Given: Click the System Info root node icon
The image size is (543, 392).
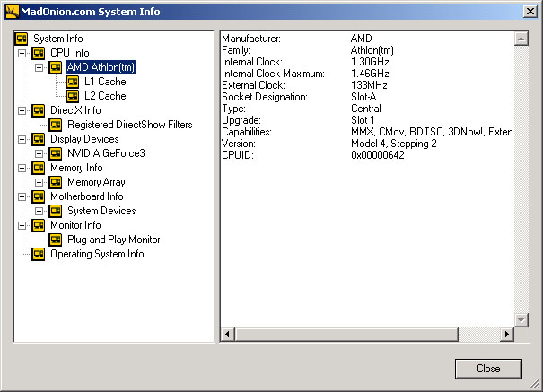Looking at the screenshot, I should [22, 39].
